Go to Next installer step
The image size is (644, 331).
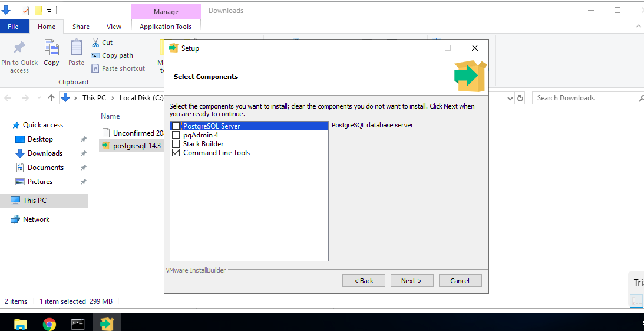pyautogui.click(x=411, y=281)
